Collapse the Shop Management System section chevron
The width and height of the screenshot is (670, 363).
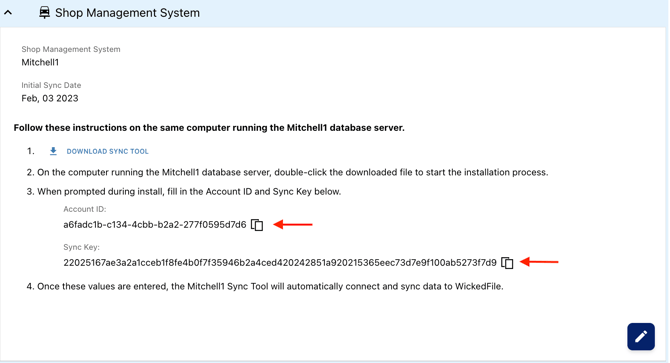(x=8, y=13)
